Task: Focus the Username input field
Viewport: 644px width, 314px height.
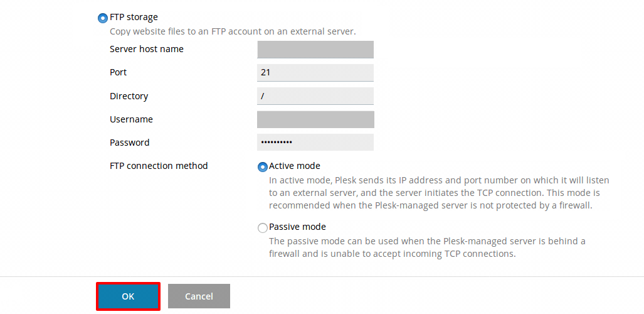Action: [315, 120]
